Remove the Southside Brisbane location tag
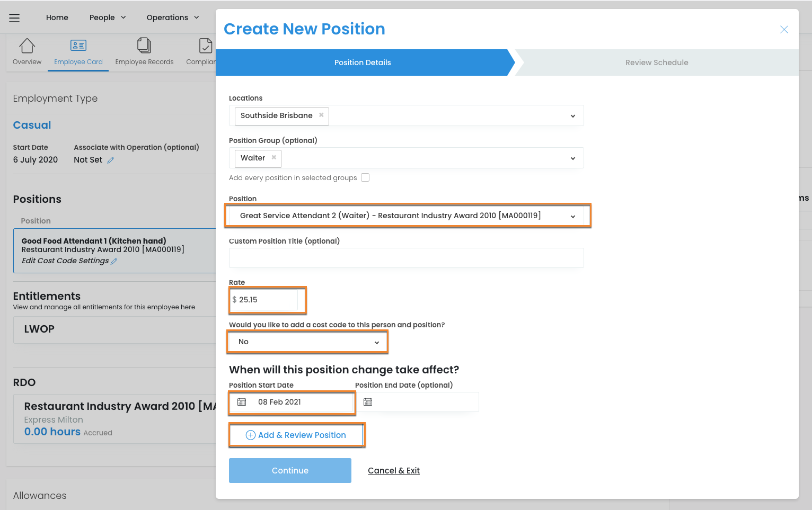Screen dimensions: 812x510 pos(321,115)
